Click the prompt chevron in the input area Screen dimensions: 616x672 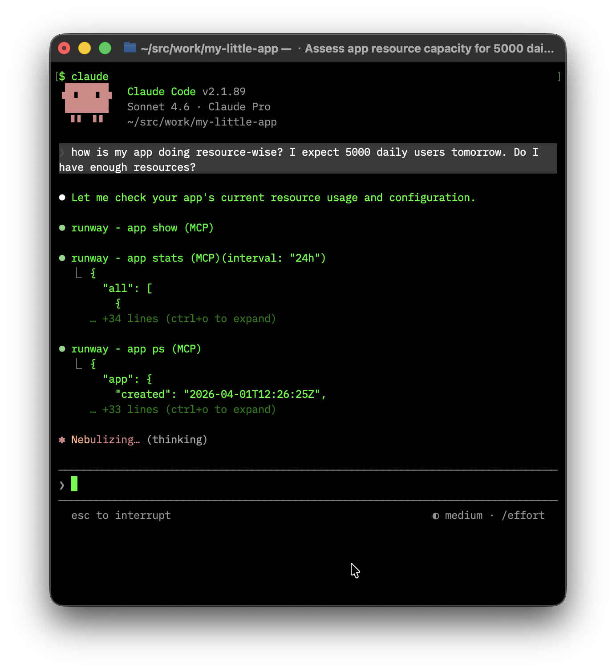click(x=62, y=485)
